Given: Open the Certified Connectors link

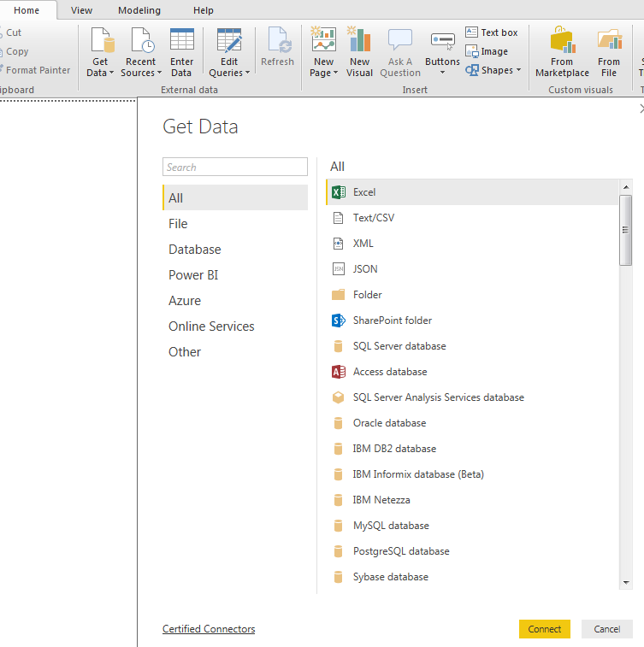Looking at the screenshot, I should click(209, 629).
